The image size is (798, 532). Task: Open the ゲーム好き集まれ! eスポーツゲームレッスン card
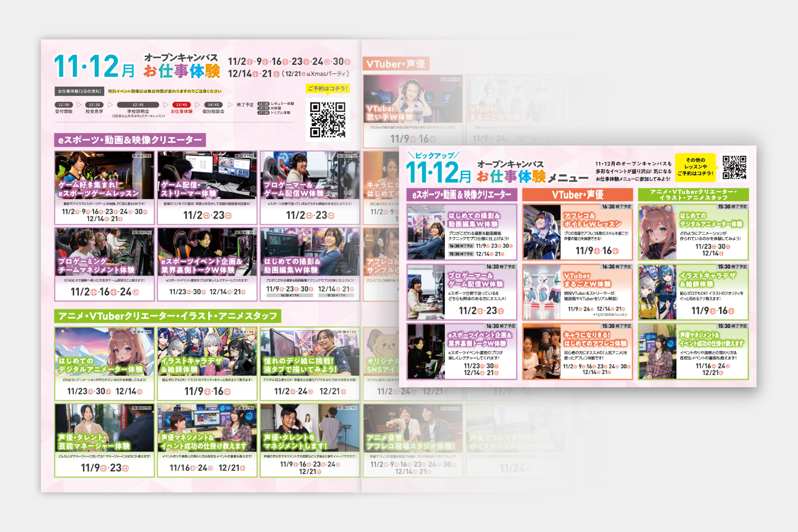pos(104,188)
